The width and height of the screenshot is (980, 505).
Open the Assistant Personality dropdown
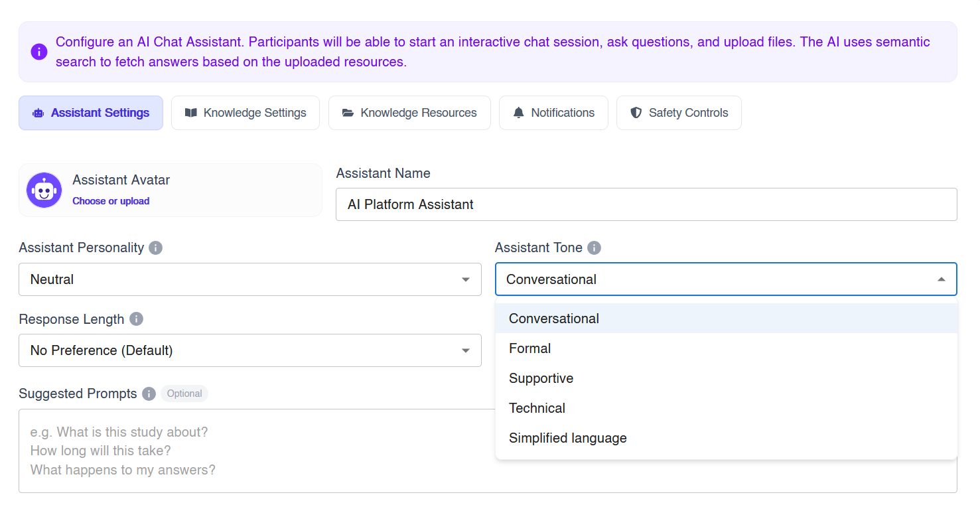click(x=250, y=279)
